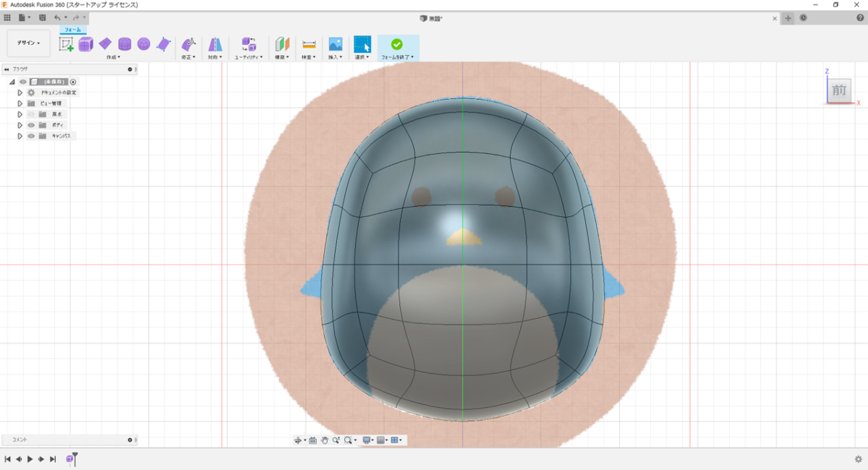Open the デザイン workspace dropdown

coord(29,43)
